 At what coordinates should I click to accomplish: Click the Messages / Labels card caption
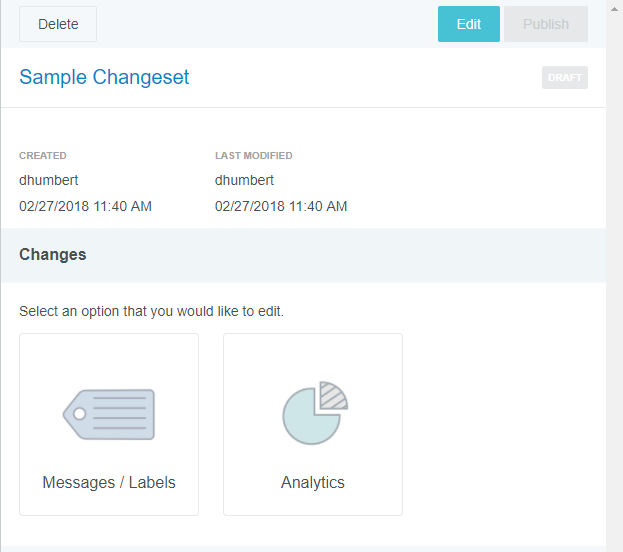[109, 482]
